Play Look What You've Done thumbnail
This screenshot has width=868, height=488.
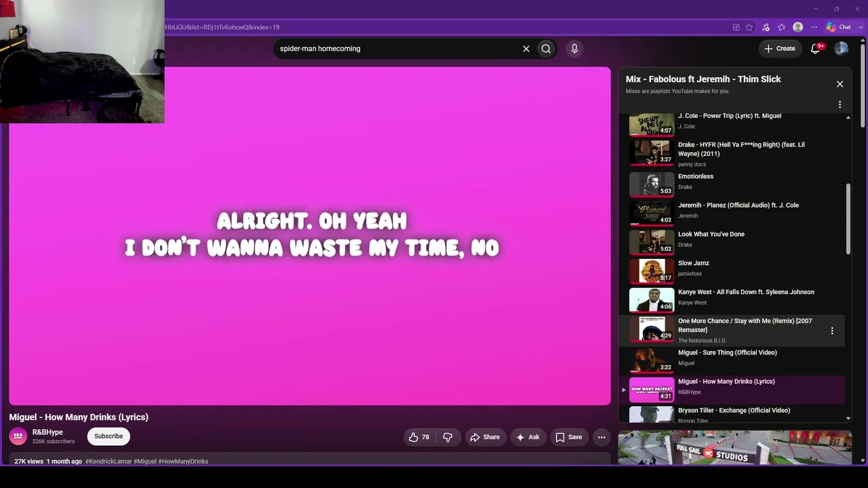(652, 242)
